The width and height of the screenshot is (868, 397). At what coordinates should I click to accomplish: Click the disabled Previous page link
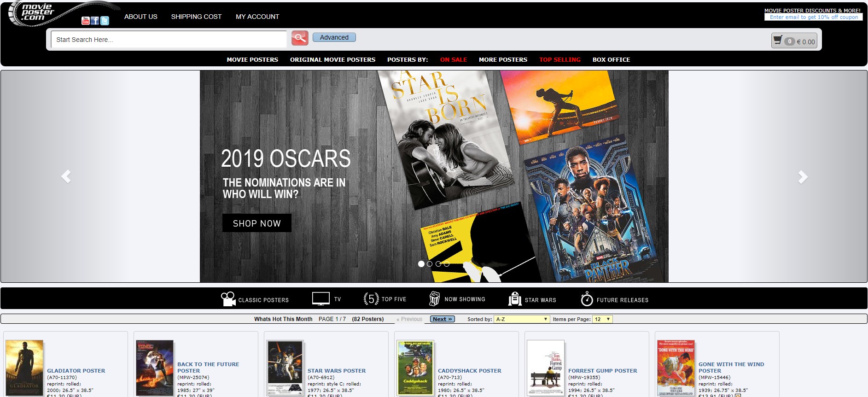409,319
